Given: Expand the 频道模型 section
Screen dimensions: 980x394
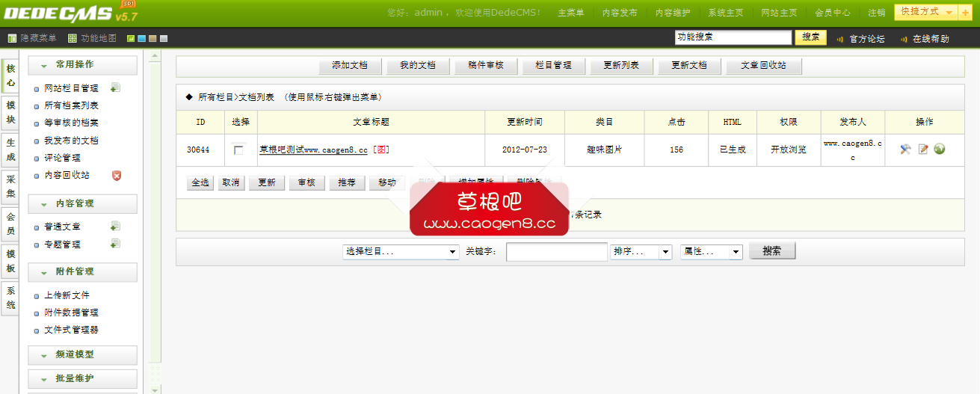Looking at the screenshot, I should pos(83,354).
